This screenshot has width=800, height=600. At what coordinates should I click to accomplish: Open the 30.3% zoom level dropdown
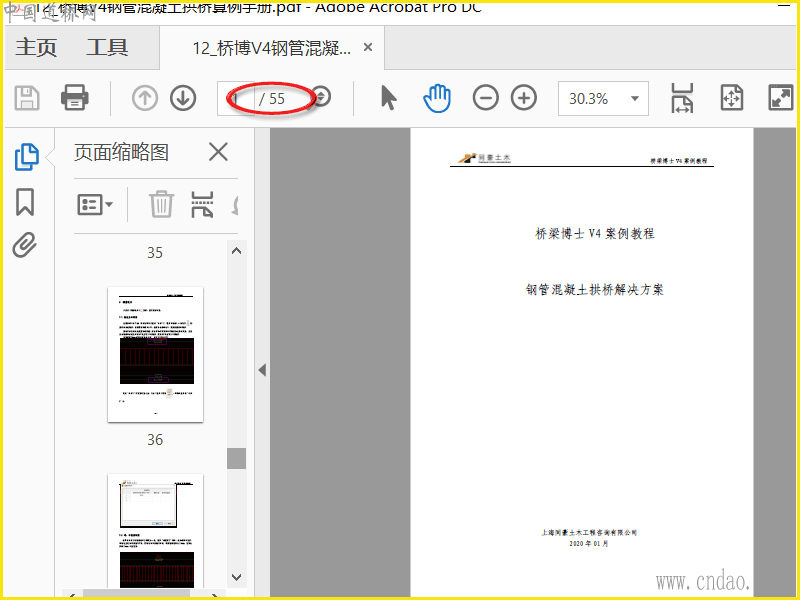[x=603, y=98]
